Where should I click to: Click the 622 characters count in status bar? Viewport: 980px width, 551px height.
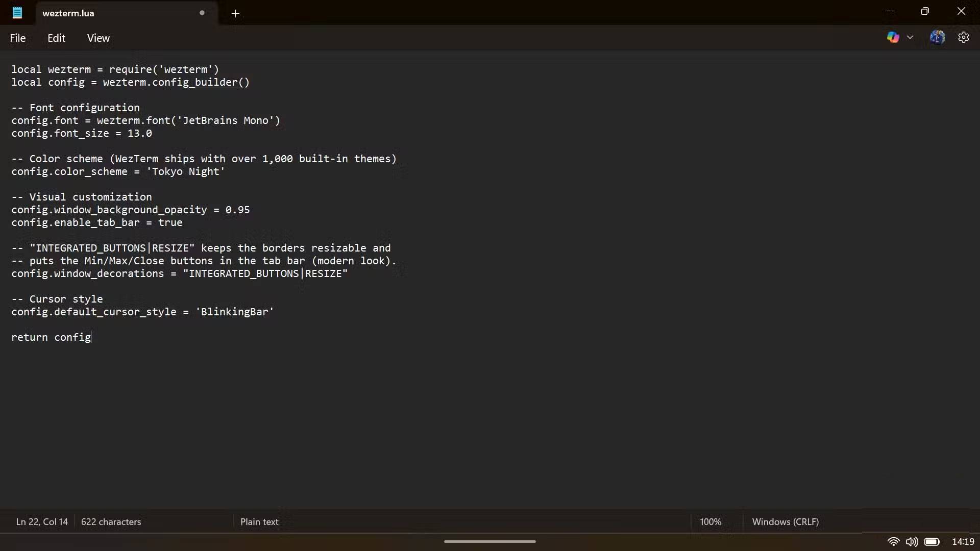pos(111,522)
